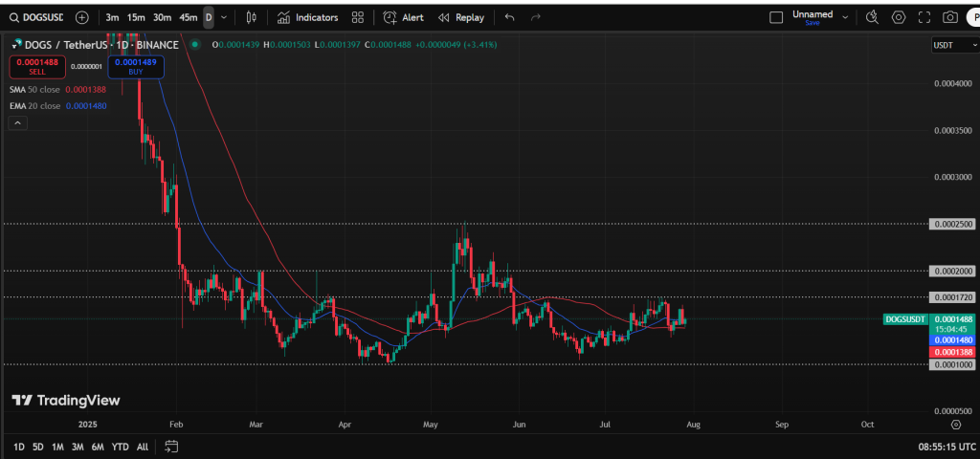Set the date range to 6M
Screen dimensions: 980x459
click(98, 447)
